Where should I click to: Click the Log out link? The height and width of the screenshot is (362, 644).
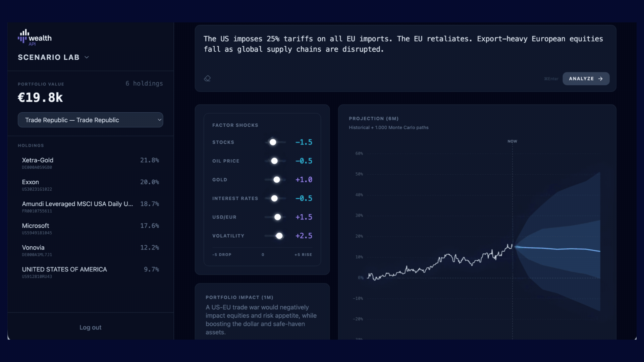[90, 327]
